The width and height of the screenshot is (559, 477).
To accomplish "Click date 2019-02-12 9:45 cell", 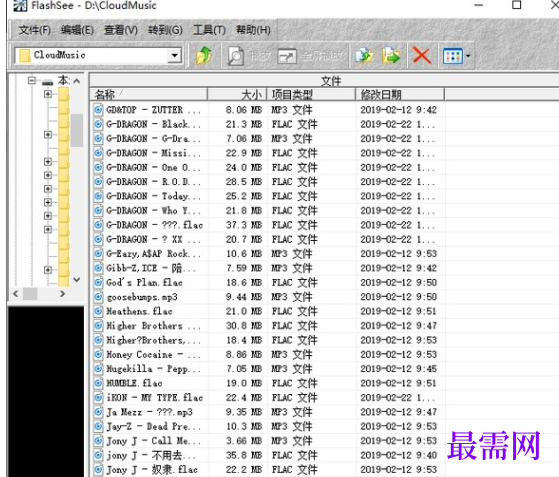I will click(x=398, y=369).
